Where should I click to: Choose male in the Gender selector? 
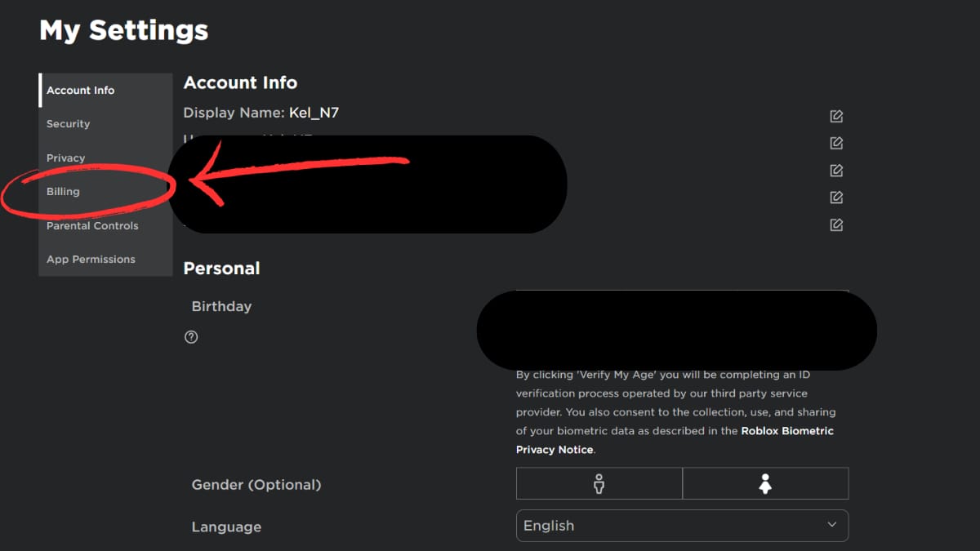click(x=599, y=483)
